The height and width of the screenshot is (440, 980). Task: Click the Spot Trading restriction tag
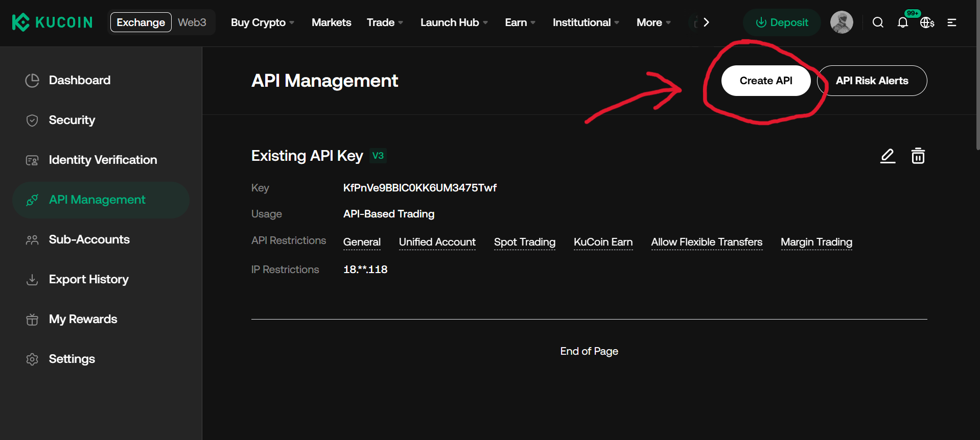pyautogui.click(x=525, y=242)
